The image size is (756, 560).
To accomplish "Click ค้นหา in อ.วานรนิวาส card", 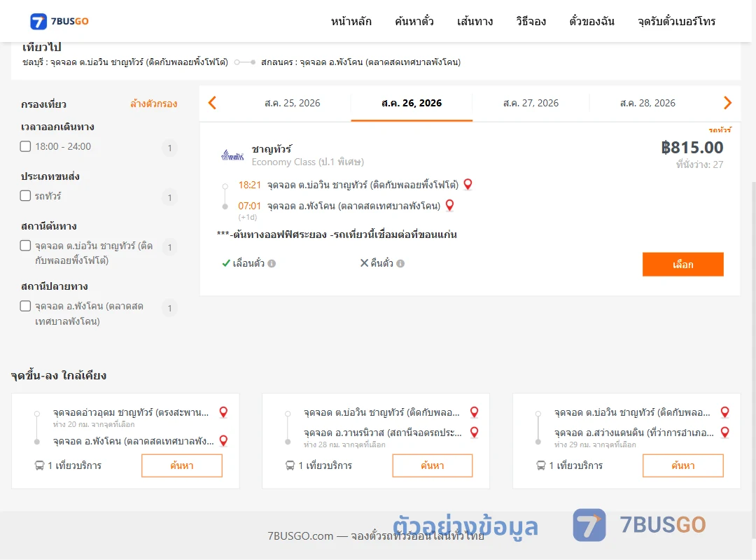I will tap(433, 465).
